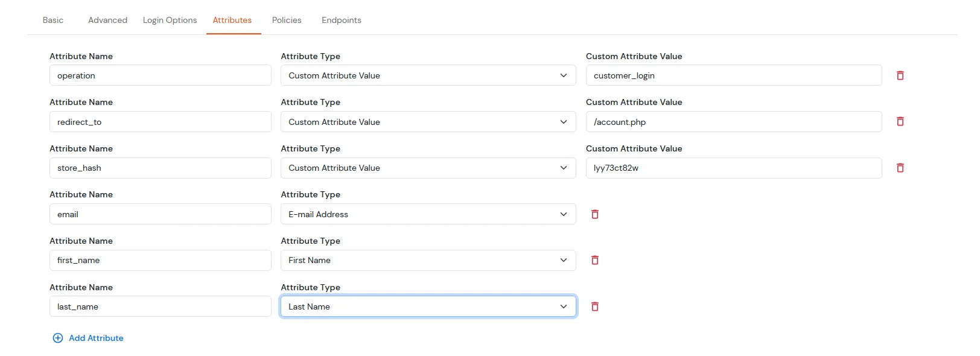
Task: Edit the redirect_to attribute name field
Action: pos(160,122)
